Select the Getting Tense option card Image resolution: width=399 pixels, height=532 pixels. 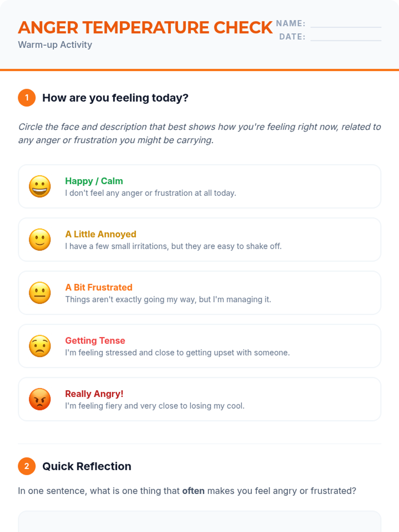coord(199,346)
